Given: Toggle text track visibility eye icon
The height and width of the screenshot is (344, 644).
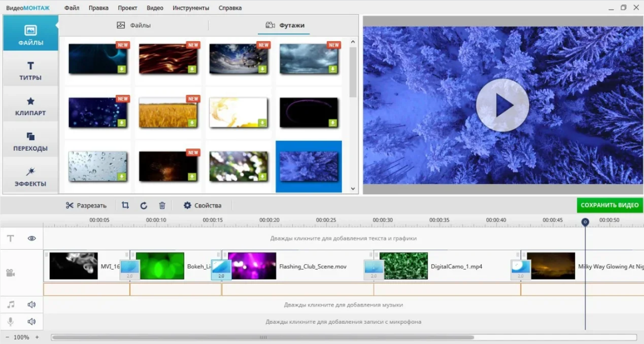Looking at the screenshot, I should [x=32, y=238].
